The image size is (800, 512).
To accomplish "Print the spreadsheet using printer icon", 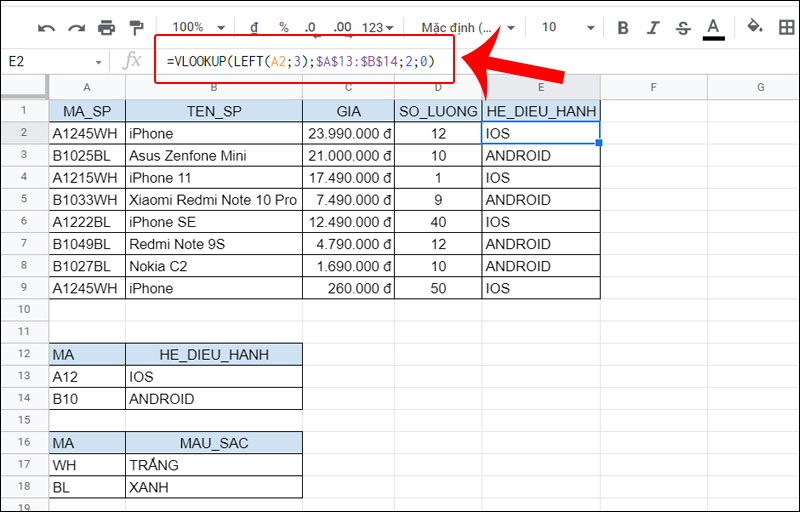I will coord(106,27).
